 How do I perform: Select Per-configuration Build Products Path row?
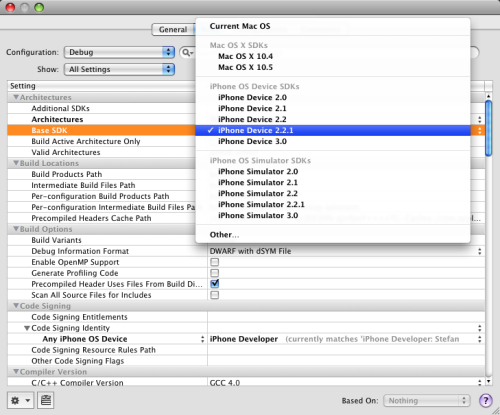pos(101,196)
